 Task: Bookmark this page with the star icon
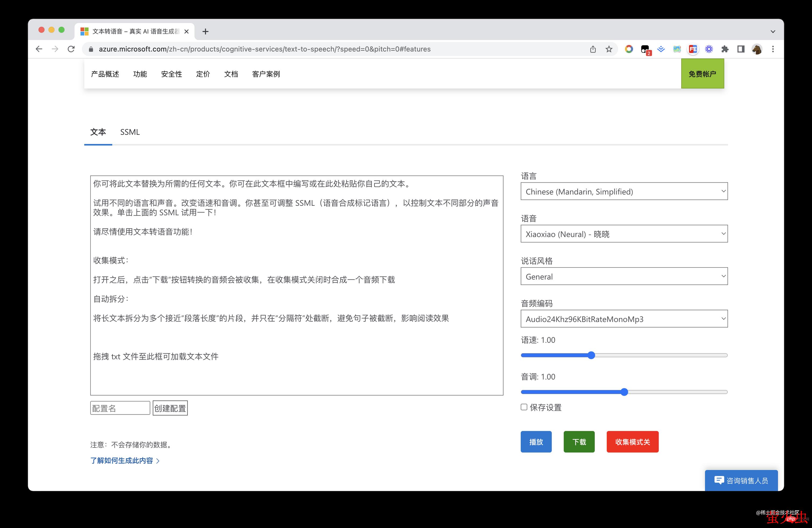(609, 49)
